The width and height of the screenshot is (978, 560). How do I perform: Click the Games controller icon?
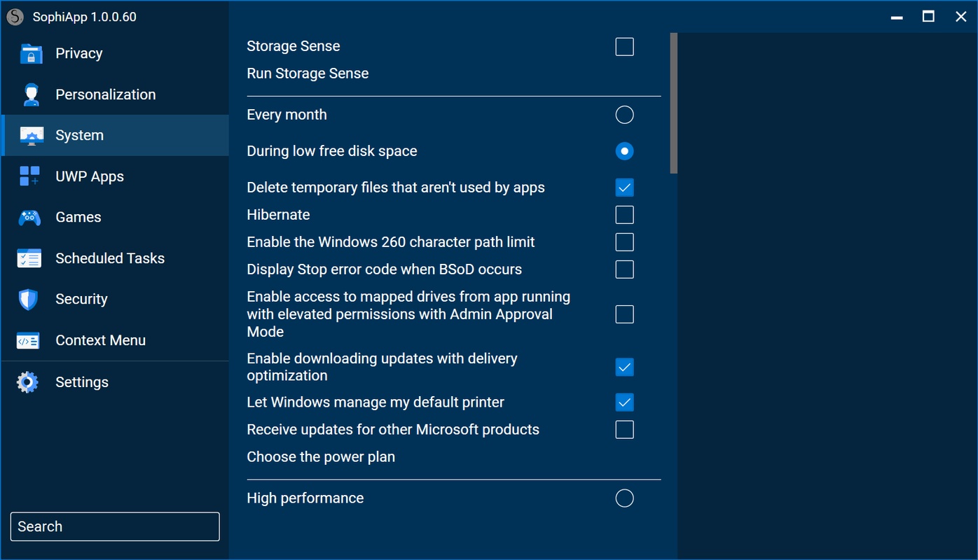click(29, 218)
